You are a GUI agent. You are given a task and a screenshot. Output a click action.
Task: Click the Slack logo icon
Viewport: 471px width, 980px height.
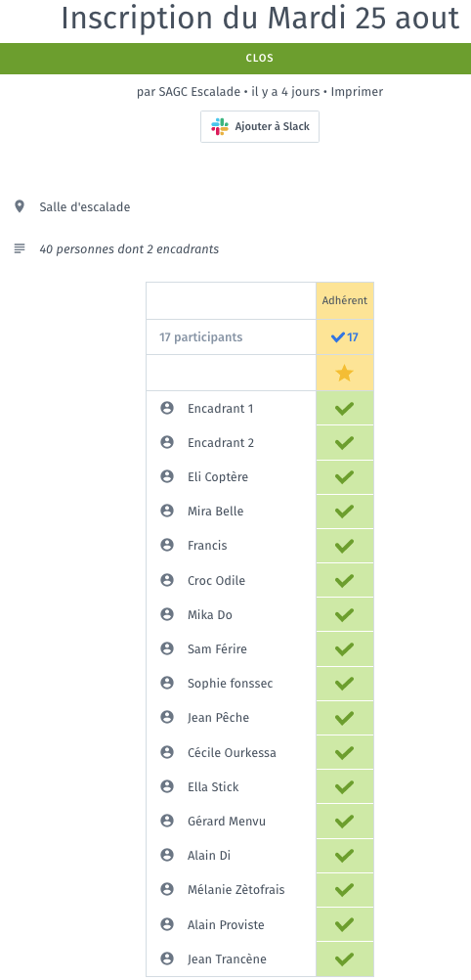point(219,127)
